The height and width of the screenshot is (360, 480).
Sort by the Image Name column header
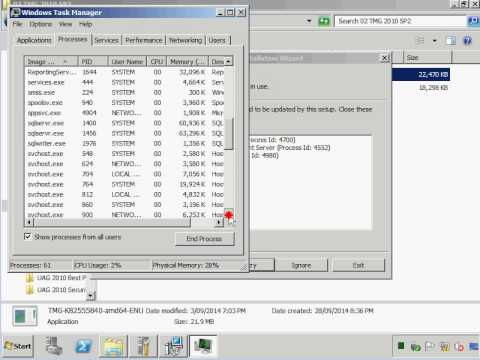pos(51,62)
